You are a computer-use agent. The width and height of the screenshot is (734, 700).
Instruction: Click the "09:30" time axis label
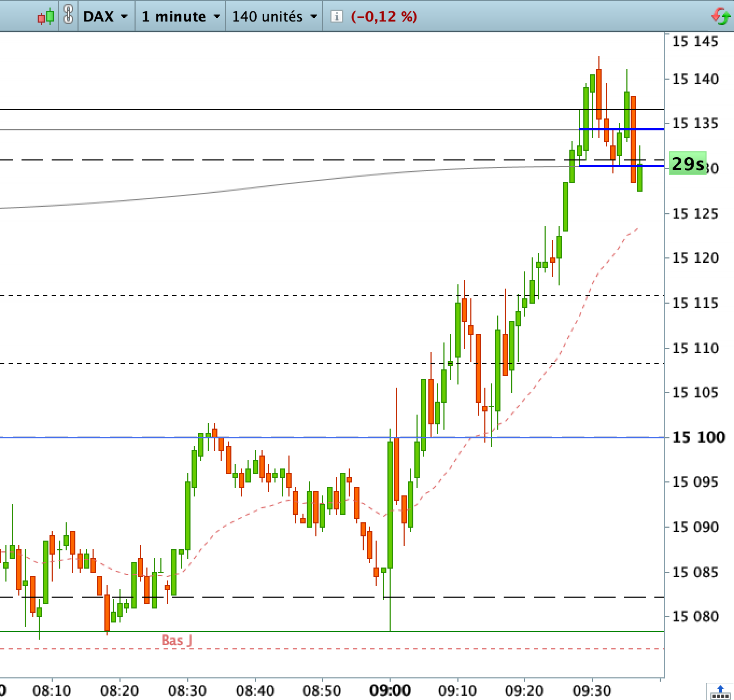coord(592,690)
